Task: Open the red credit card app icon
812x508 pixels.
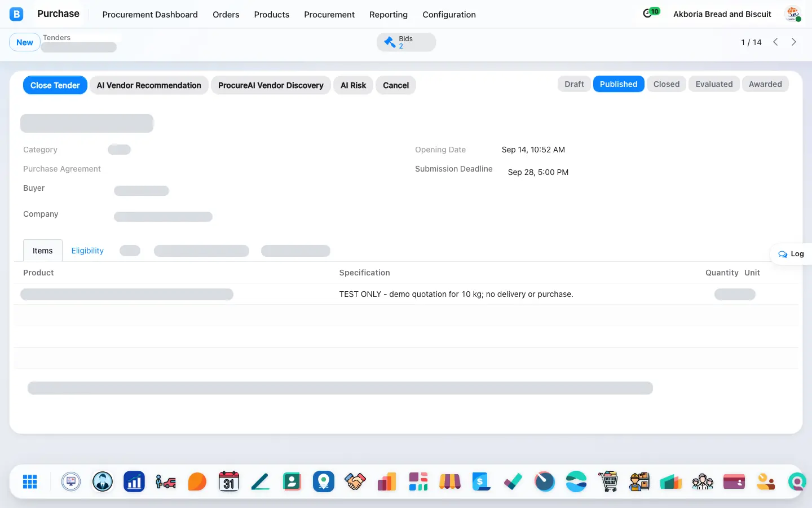Action: pyautogui.click(x=734, y=481)
